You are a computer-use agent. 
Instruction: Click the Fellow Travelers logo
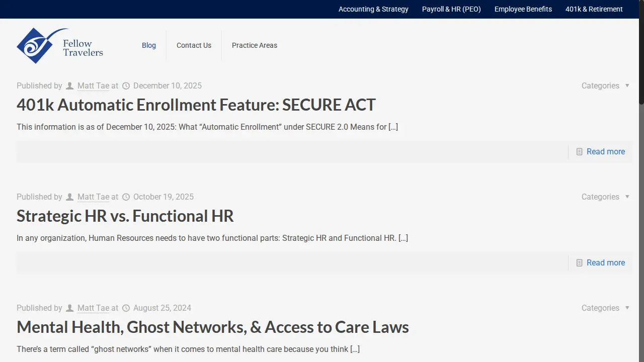(x=60, y=46)
